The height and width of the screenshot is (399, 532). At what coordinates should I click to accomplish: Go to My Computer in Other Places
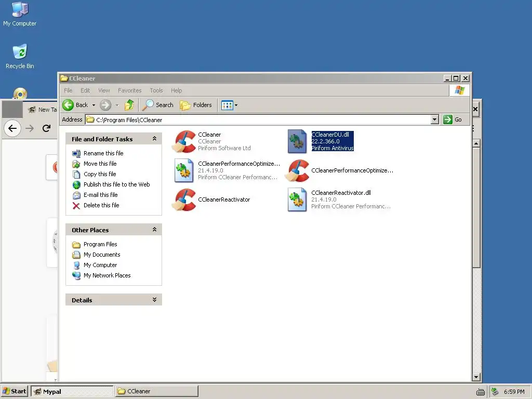coord(100,265)
